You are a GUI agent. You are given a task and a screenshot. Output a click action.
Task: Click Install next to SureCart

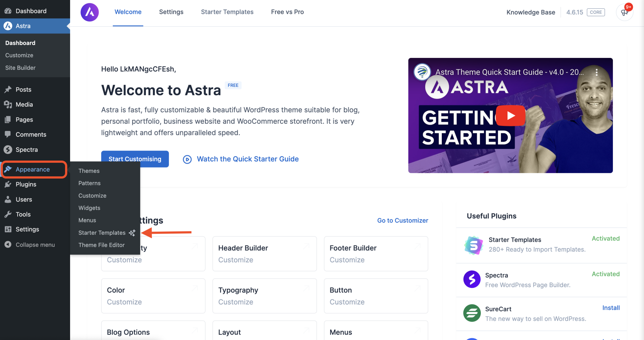[611, 308]
